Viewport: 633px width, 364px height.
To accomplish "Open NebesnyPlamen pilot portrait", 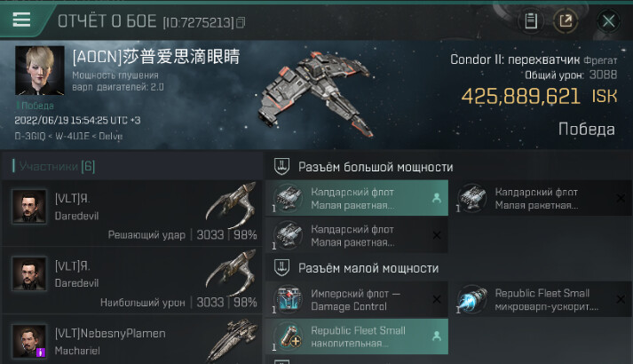I will pos(28,341).
